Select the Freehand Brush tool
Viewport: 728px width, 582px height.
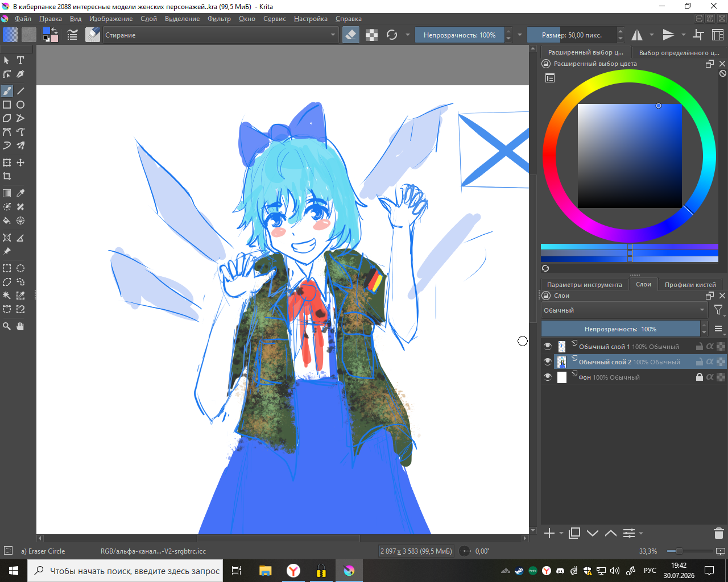coord(7,91)
